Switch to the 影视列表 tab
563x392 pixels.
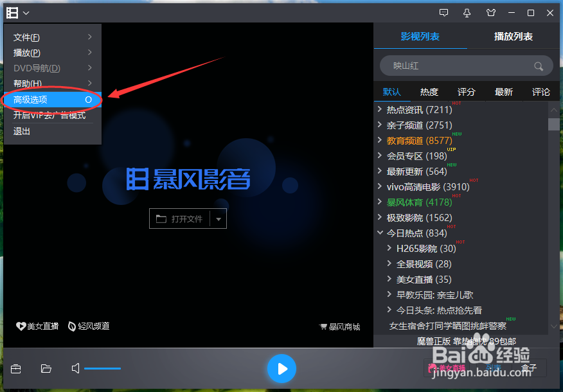[420, 37]
